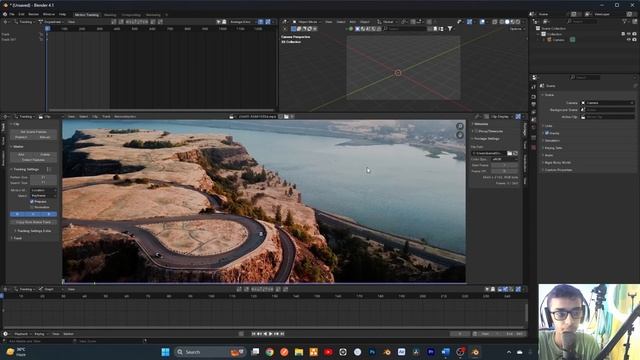
Task: Expand the Footage Settings panel
Action: tap(486, 139)
